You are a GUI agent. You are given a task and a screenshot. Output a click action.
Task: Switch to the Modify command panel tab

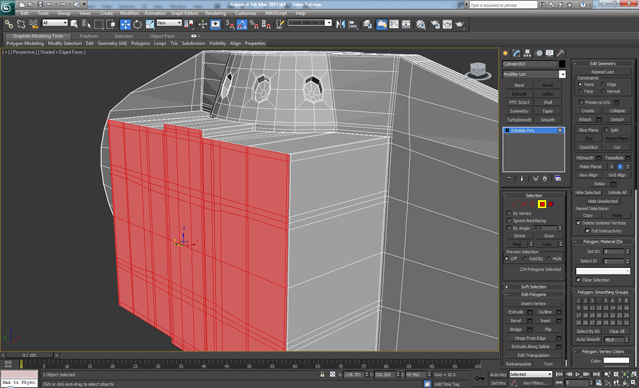(x=517, y=53)
